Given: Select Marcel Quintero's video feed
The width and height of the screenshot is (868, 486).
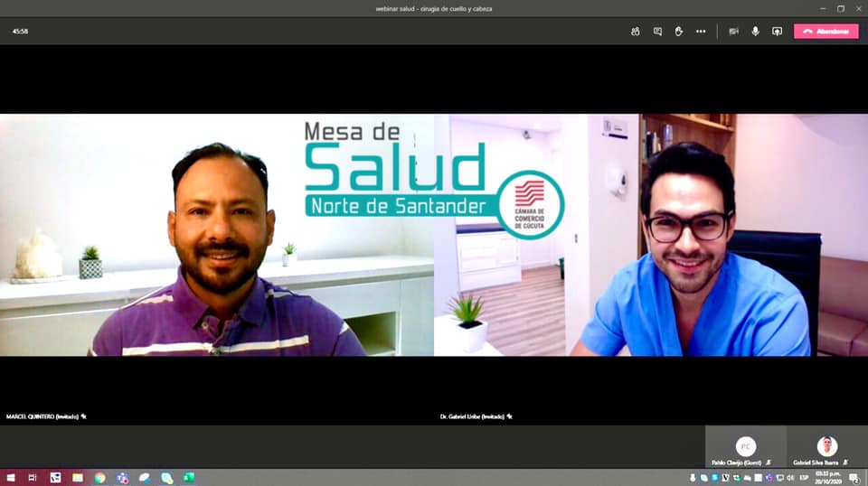Looking at the screenshot, I should coord(217,235).
